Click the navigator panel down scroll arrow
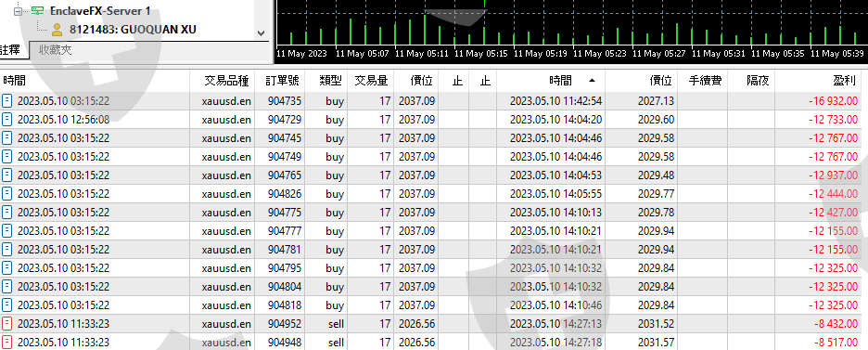The image size is (868, 350). (x=262, y=33)
